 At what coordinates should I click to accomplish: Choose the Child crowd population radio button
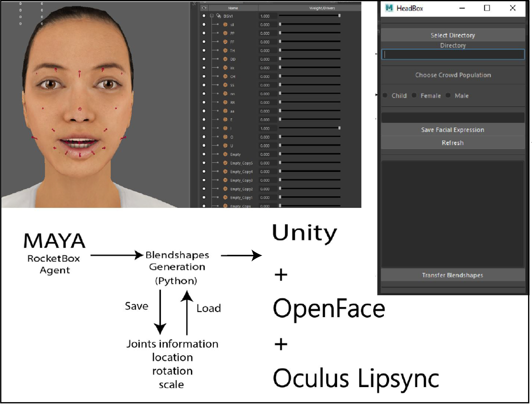(385, 95)
